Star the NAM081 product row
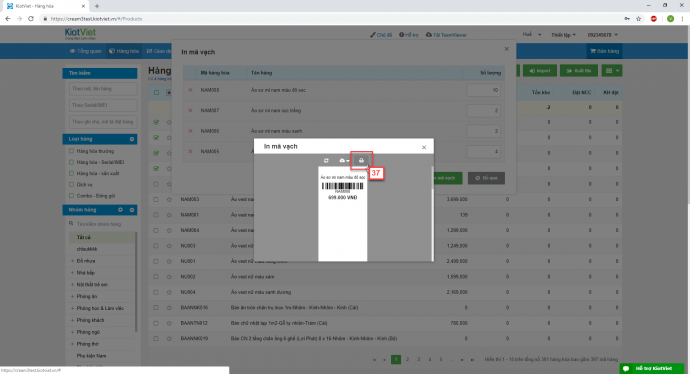This screenshot has height=374, width=690. point(169,215)
